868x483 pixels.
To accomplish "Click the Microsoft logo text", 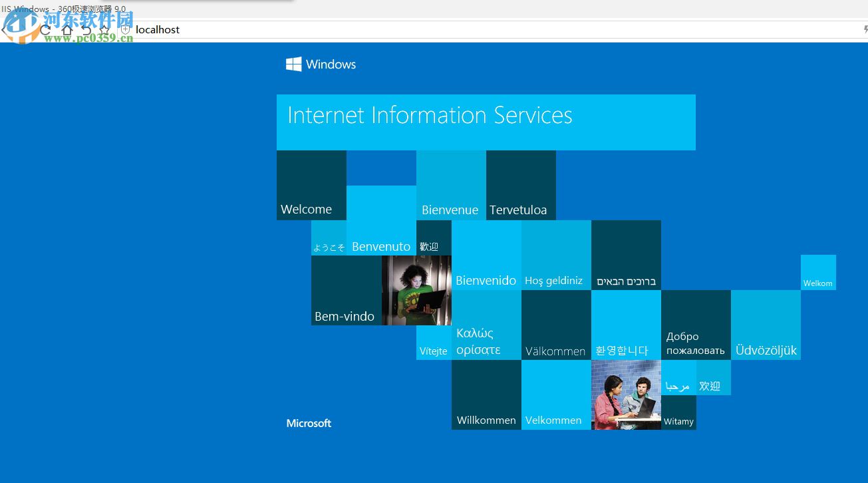I will [309, 423].
